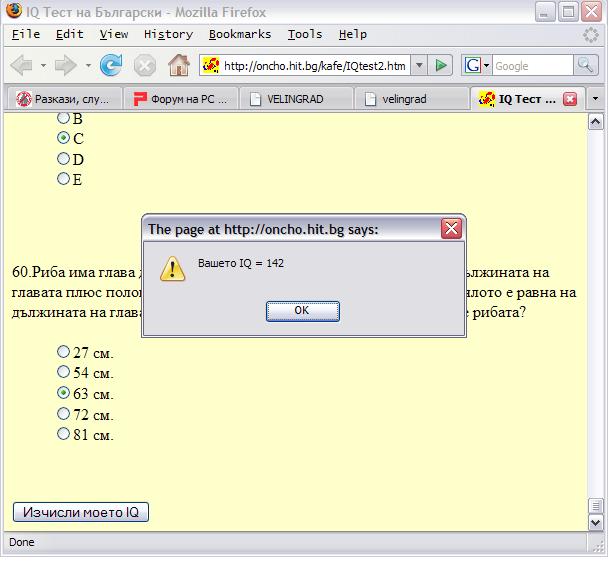Click the Stop loading icon
The height and width of the screenshot is (564, 611).
[x=145, y=65]
